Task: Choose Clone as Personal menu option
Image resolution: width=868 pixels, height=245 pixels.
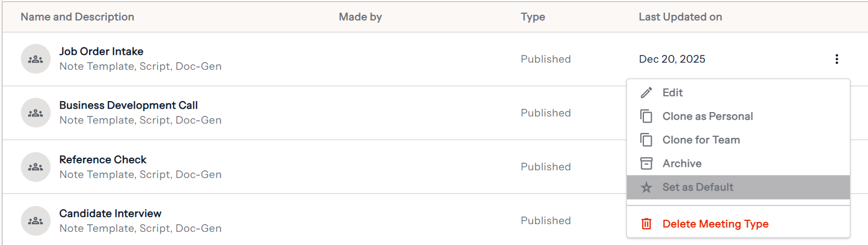Action: point(707,116)
